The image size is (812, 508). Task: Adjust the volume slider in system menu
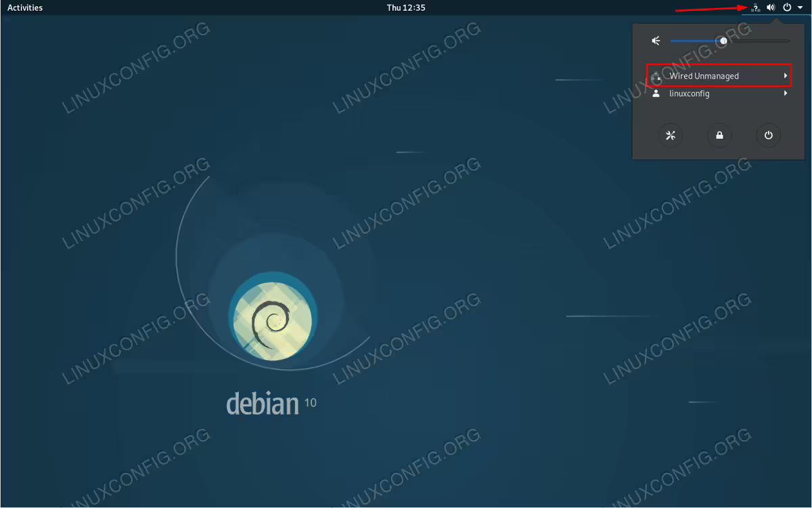(x=730, y=41)
